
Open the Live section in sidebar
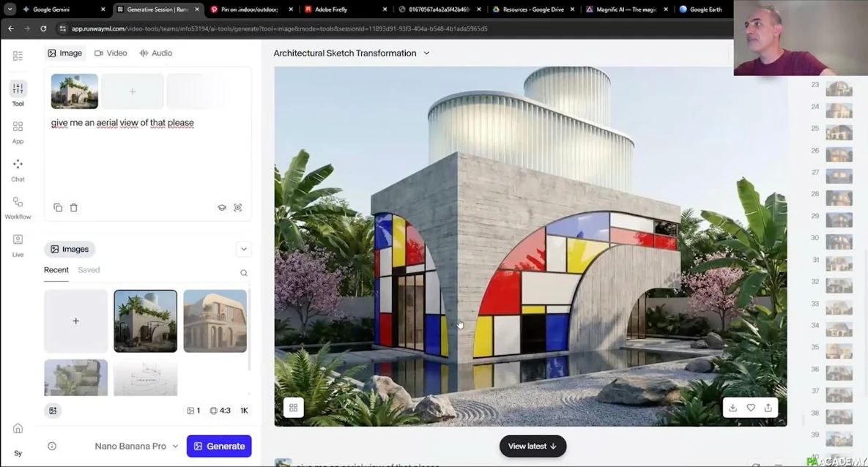click(18, 245)
